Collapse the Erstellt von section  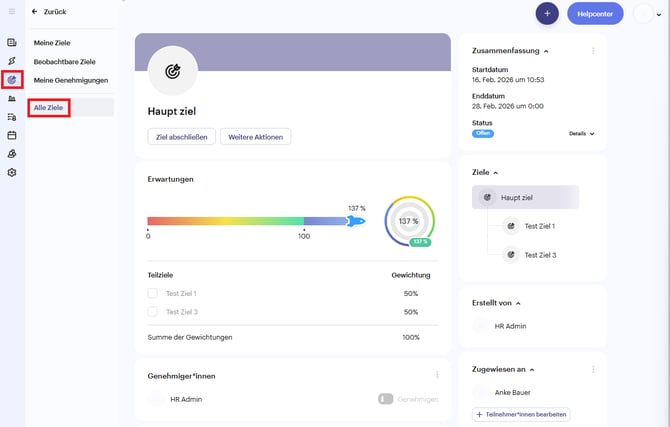point(518,303)
